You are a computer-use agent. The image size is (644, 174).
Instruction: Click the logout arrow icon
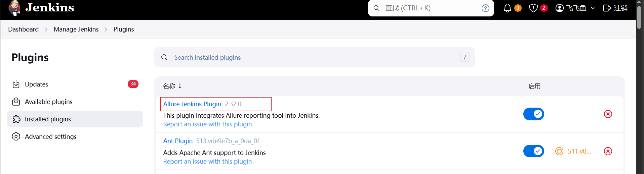point(607,8)
